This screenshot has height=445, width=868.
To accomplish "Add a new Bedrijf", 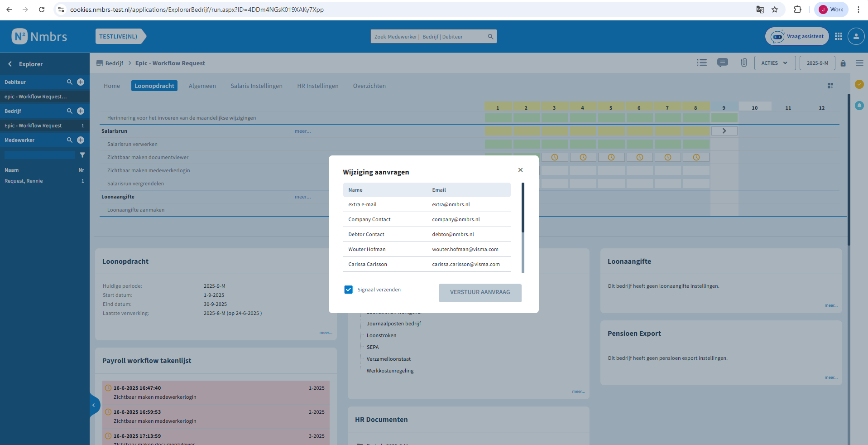I will click(x=81, y=111).
